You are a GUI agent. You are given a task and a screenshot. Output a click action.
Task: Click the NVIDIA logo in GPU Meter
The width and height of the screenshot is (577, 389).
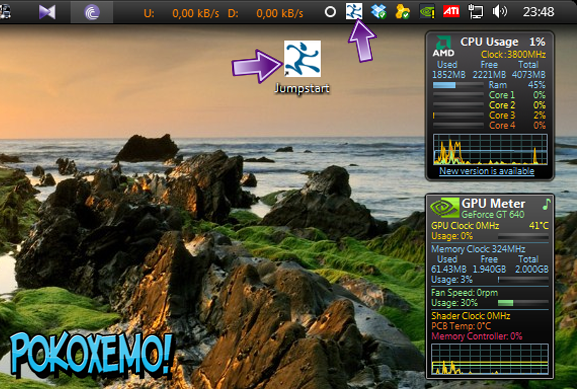(x=445, y=207)
